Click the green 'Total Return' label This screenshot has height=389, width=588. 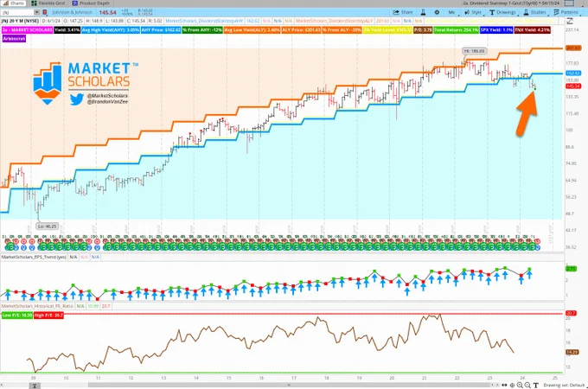coord(456,30)
